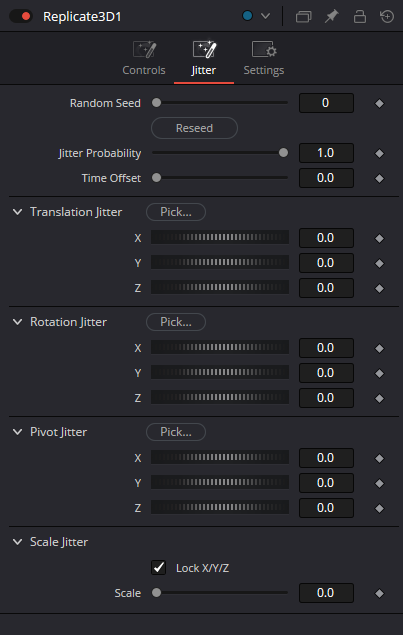
Task: Click Rotation Jitter Z value field
Action: pyautogui.click(x=326, y=398)
